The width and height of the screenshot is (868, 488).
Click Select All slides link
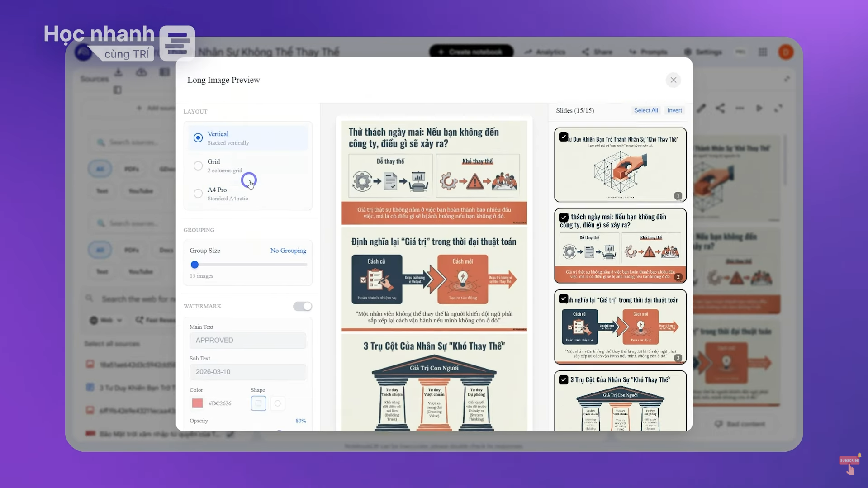(x=645, y=110)
